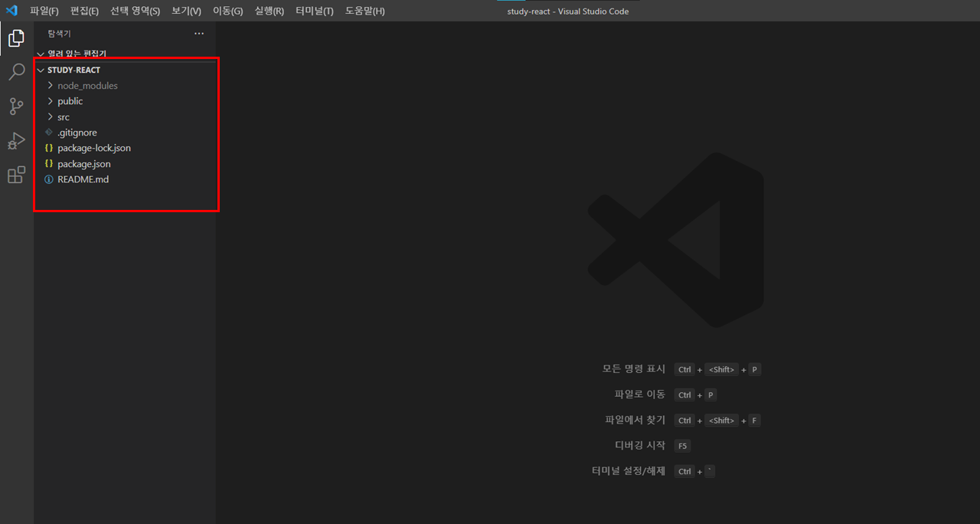Open the Search view in activity bar

16,73
